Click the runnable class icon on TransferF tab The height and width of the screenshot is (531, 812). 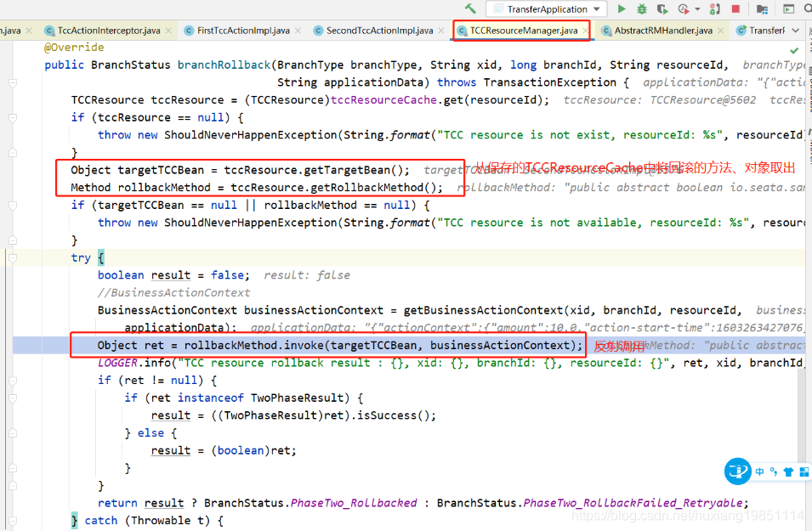click(x=741, y=31)
